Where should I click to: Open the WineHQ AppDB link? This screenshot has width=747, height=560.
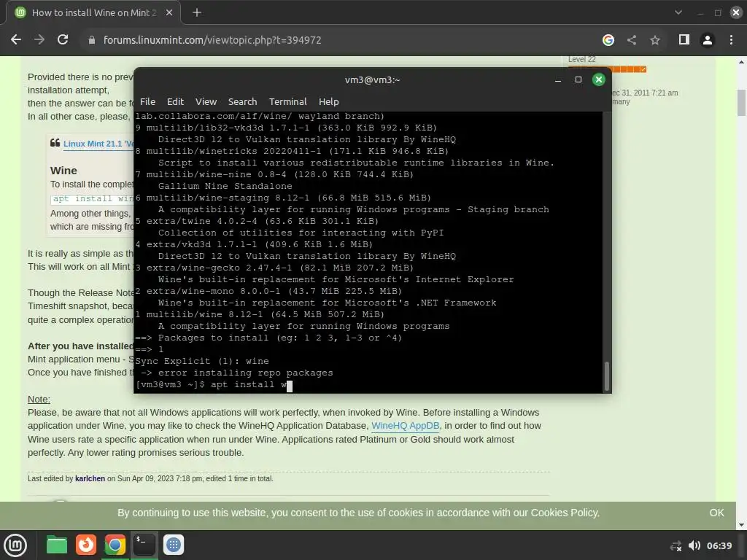coord(405,426)
